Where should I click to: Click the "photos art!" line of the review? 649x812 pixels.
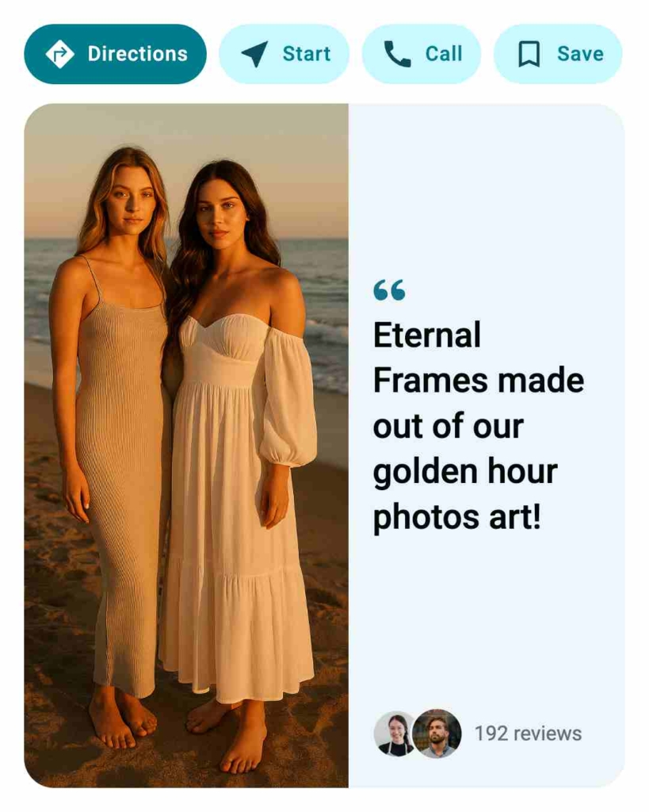pyautogui.click(x=457, y=517)
